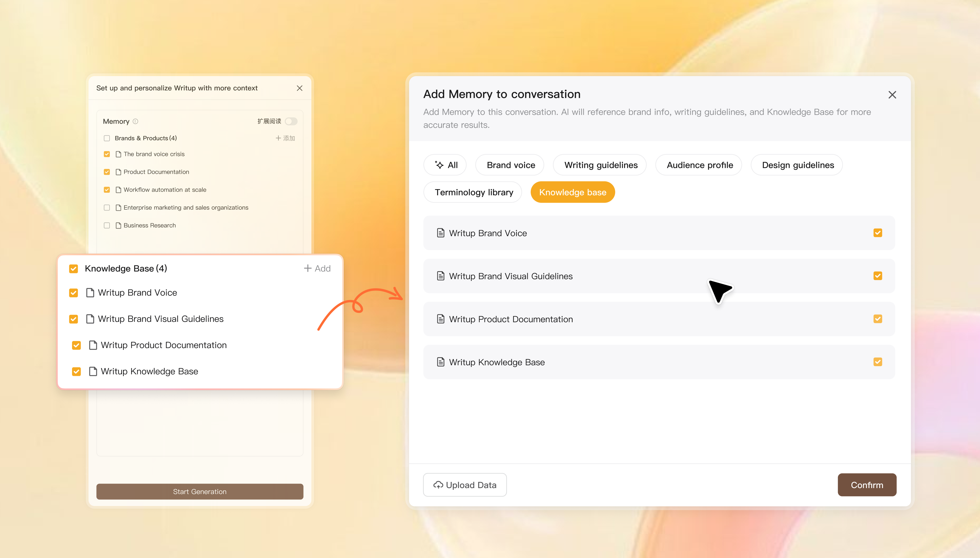Uncheck Writup Brand Visual Guidelines in the left popup
980x558 pixels.
pyautogui.click(x=74, y=319)
